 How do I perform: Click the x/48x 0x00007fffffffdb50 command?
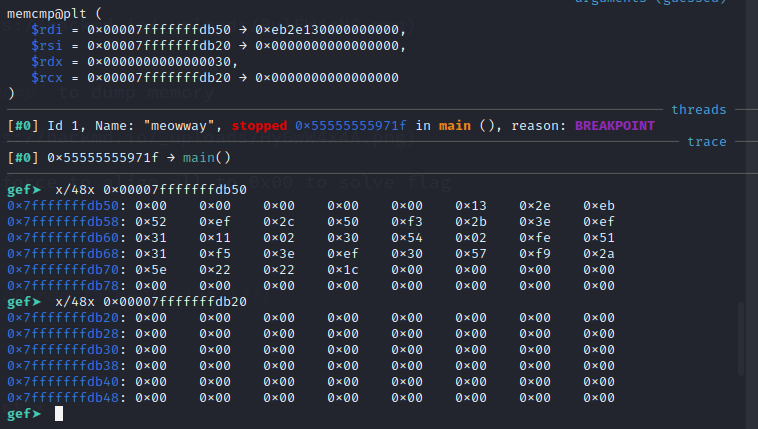coord(150,189)
